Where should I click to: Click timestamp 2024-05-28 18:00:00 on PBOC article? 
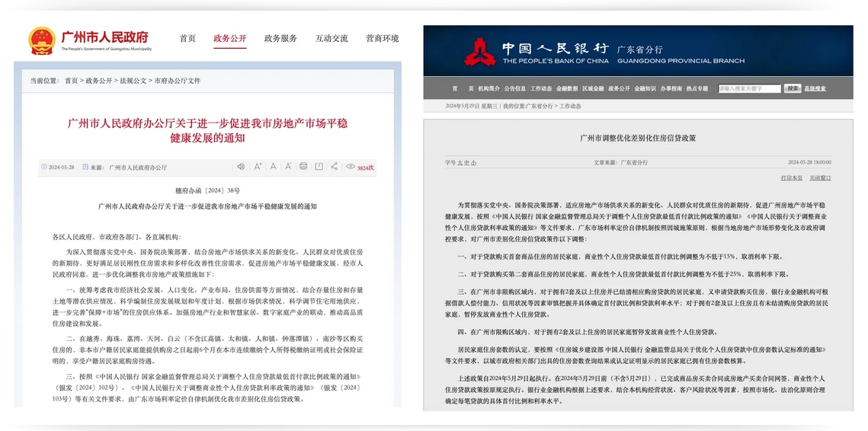(x=809, y=163)
